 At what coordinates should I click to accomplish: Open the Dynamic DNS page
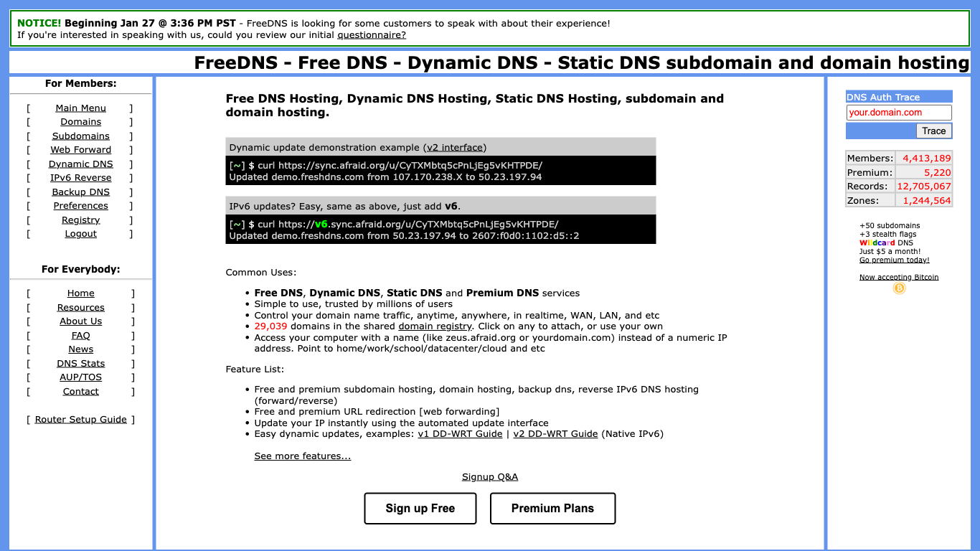[x=80, y=164]
